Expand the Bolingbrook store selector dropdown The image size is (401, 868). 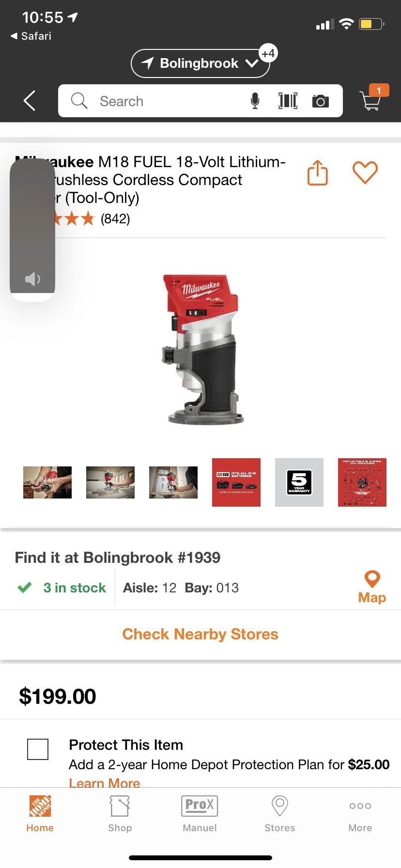pyautogui.click(x=200, y=63)
